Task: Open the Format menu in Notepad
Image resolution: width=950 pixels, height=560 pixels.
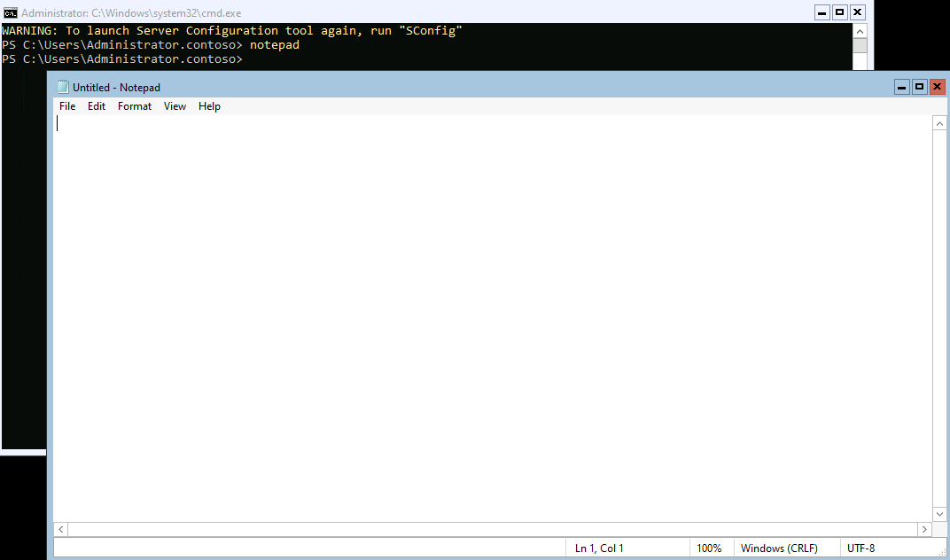Action: [x=135, y=106]
